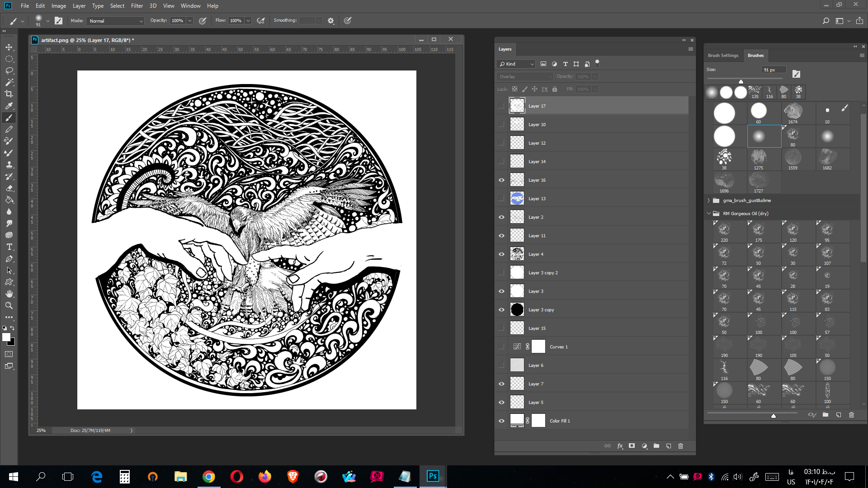Select the Layer 15 row
The image size is (868, 488).
click(x=592, y=328)
